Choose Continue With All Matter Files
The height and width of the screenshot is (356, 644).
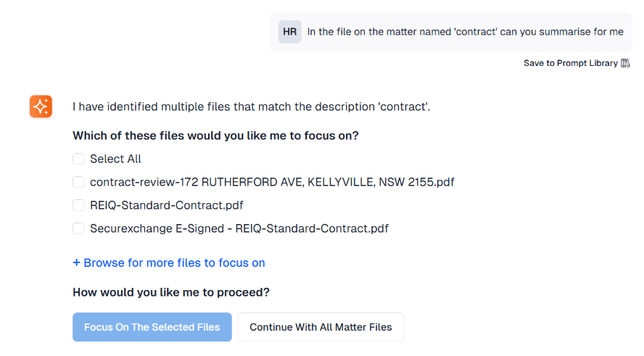tap(321, 327)
